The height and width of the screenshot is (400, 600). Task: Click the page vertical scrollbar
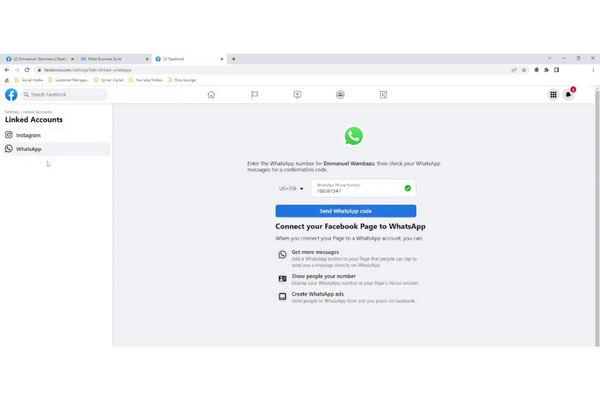[597, 218]
